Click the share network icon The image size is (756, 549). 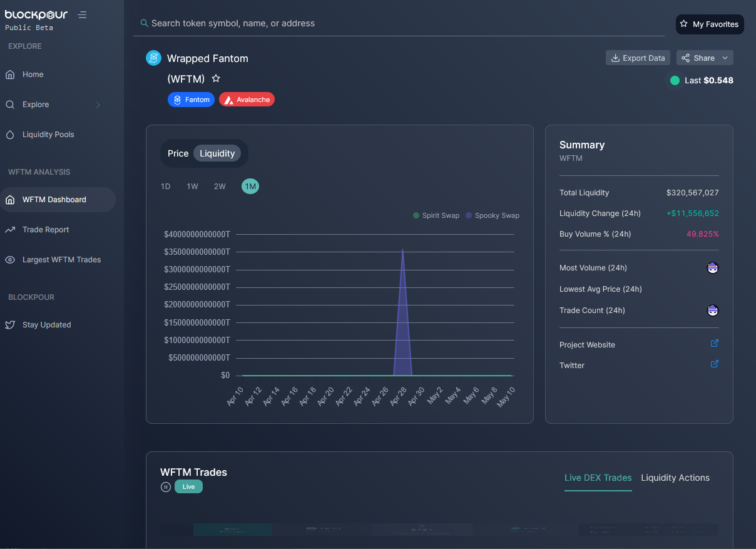685,58
